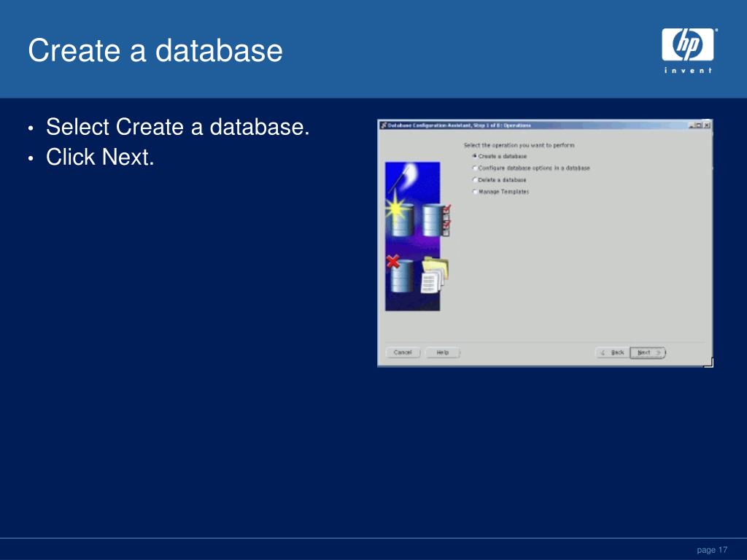Click the 'Click Next.' bullet text

point(100,157)
